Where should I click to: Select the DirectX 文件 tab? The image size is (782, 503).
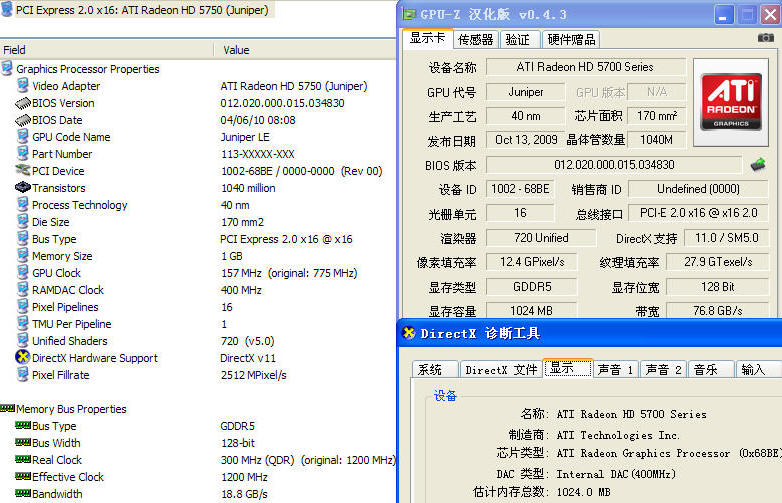coord(501,369)
